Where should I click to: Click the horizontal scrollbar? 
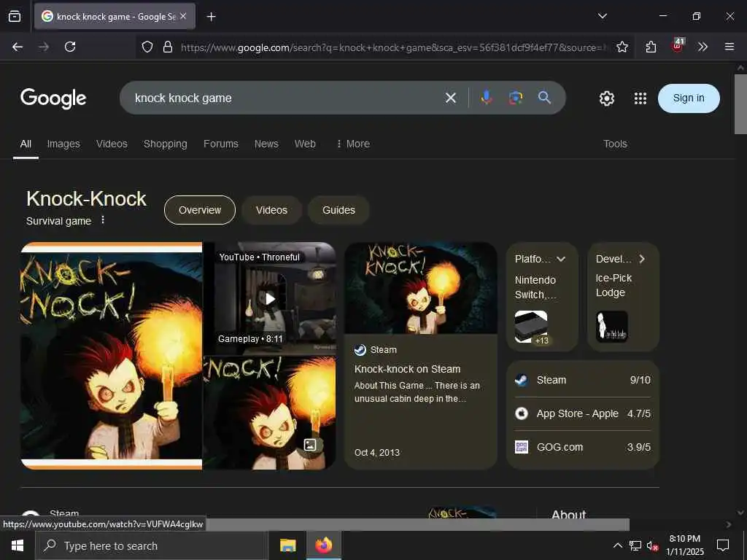coord(417,524)
